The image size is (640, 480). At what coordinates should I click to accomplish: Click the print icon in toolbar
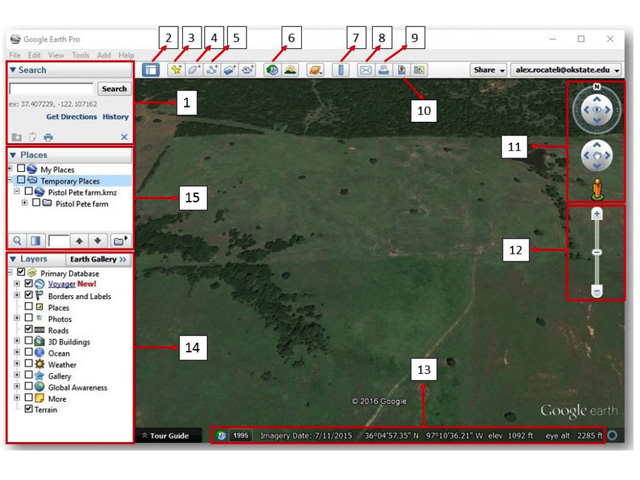384,70
